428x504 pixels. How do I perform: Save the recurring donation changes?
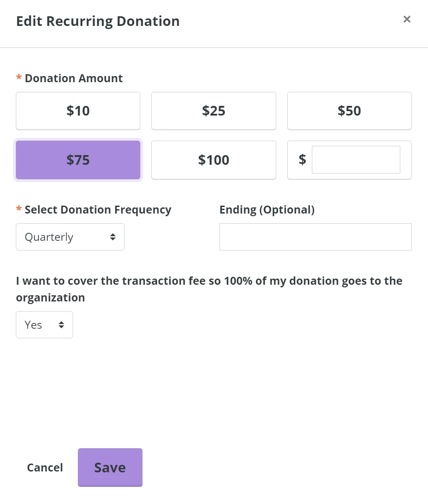coord(110,467)
